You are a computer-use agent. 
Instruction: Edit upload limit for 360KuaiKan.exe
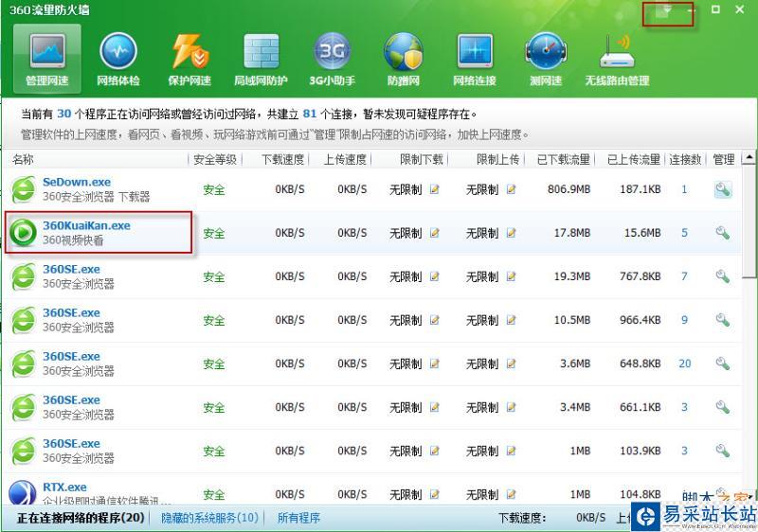tap(511, 233)
